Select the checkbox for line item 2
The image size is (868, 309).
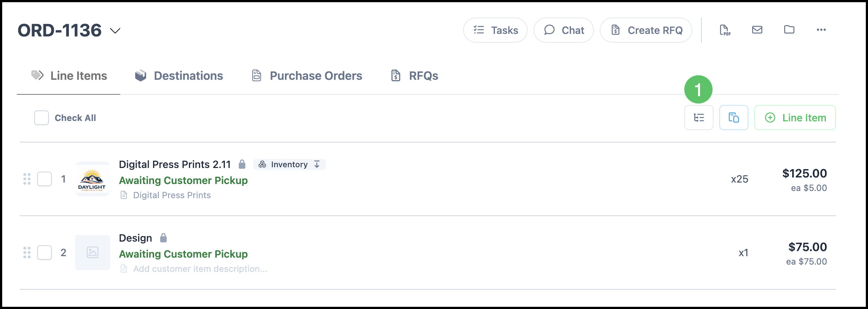(x=44, y=253)
